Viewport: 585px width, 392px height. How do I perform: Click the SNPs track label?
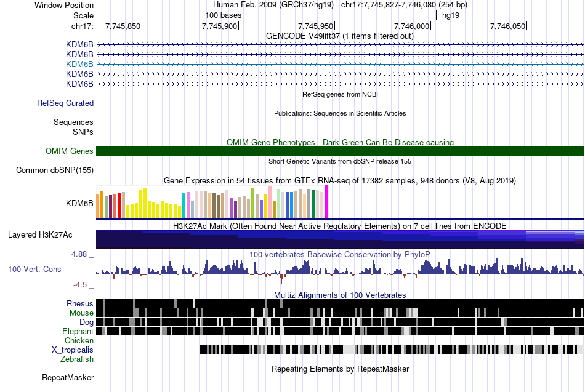click(x=83, y=132)
